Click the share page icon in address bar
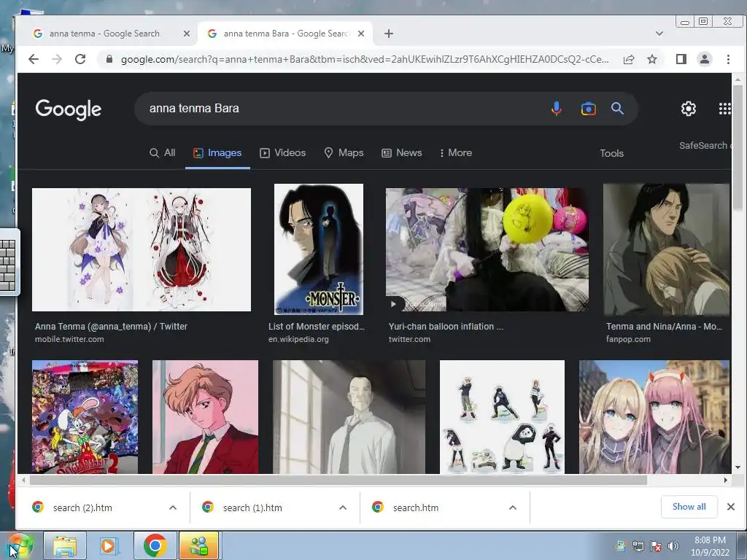Viewport: 747px width, 560px height. tap(629, 59)
